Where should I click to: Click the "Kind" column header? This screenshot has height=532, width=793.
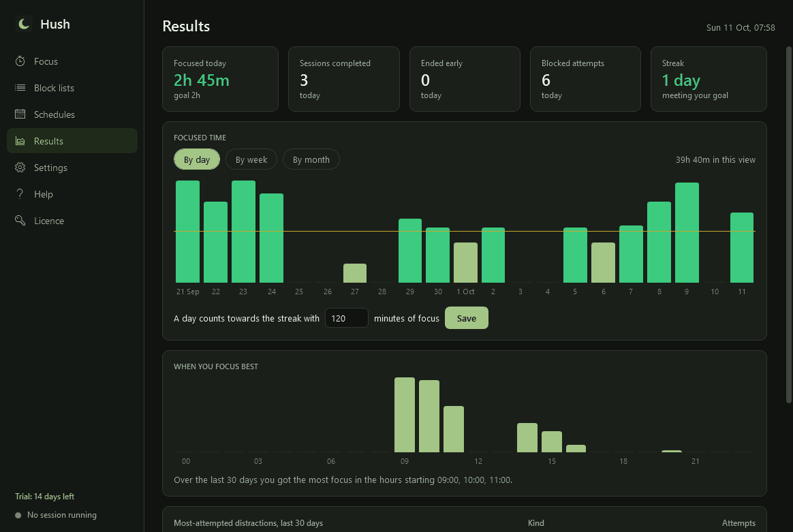click(536, 523)
